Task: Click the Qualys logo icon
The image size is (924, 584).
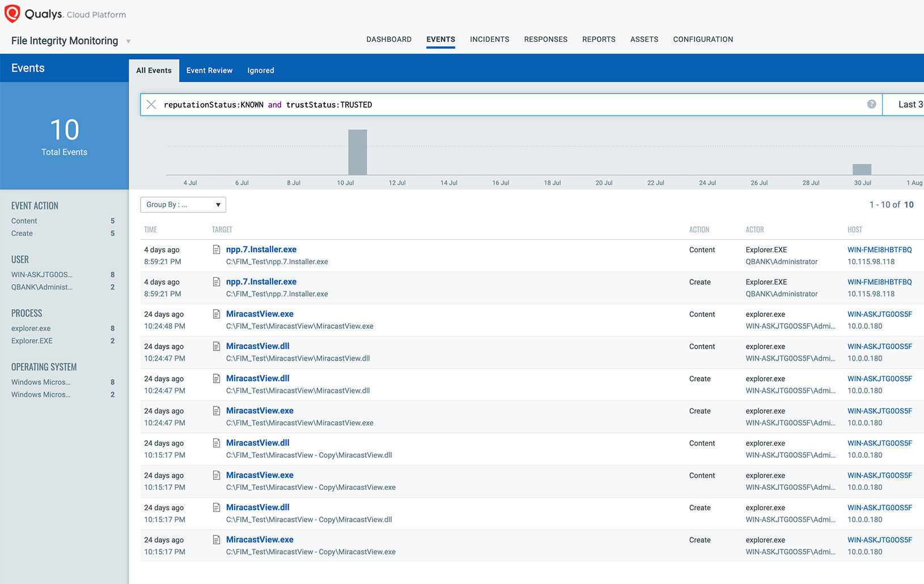Action: click(11, 13)
